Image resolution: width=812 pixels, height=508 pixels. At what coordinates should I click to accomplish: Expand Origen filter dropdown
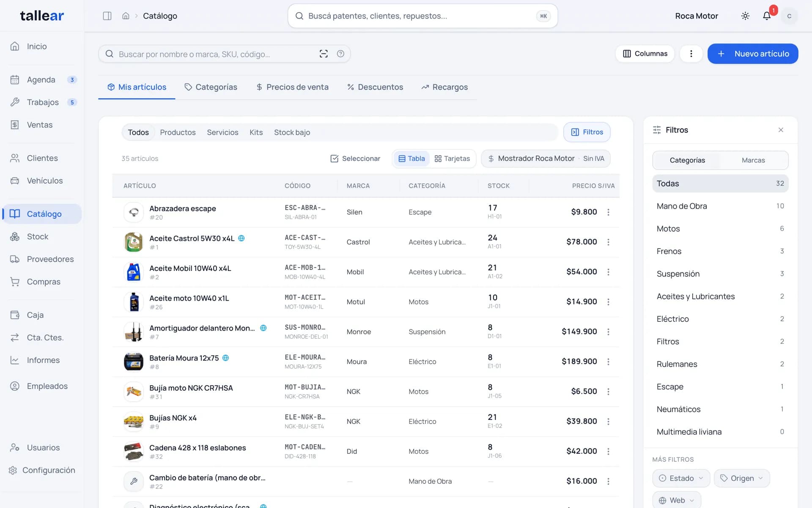click(742, 478)
